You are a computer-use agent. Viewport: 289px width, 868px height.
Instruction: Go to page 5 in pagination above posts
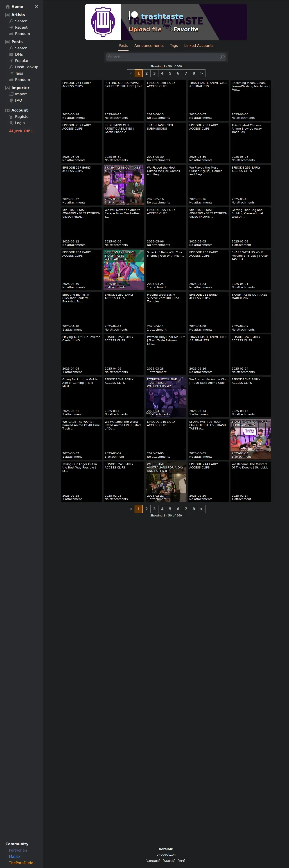(170, 73)
